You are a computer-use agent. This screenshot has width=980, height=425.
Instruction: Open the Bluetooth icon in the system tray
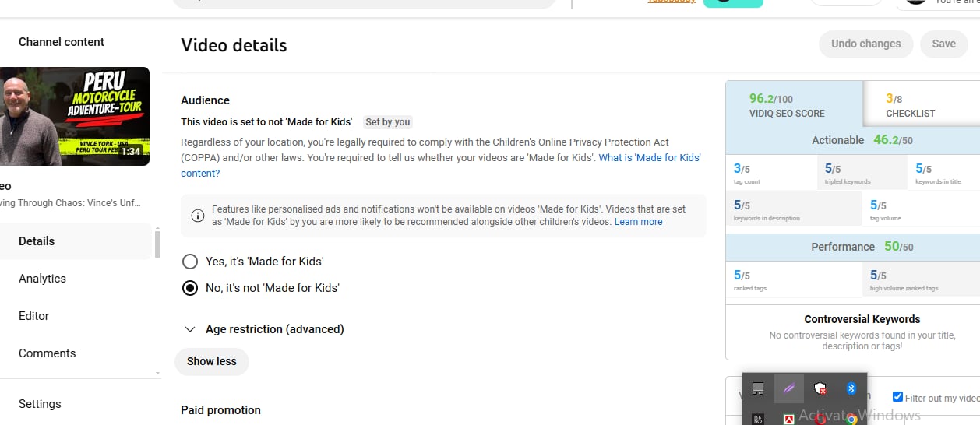point(851,388)
